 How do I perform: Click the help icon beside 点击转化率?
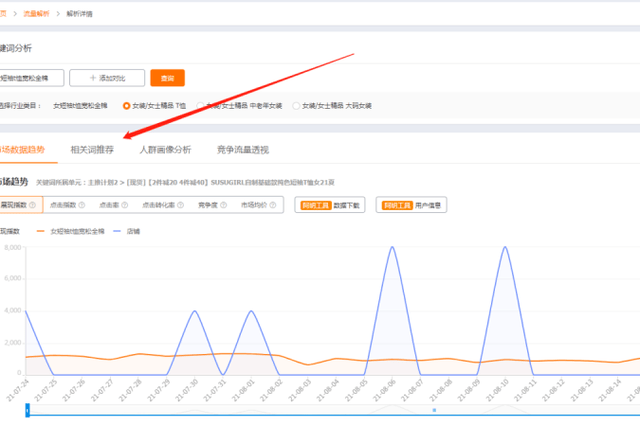tap(182, 205)
